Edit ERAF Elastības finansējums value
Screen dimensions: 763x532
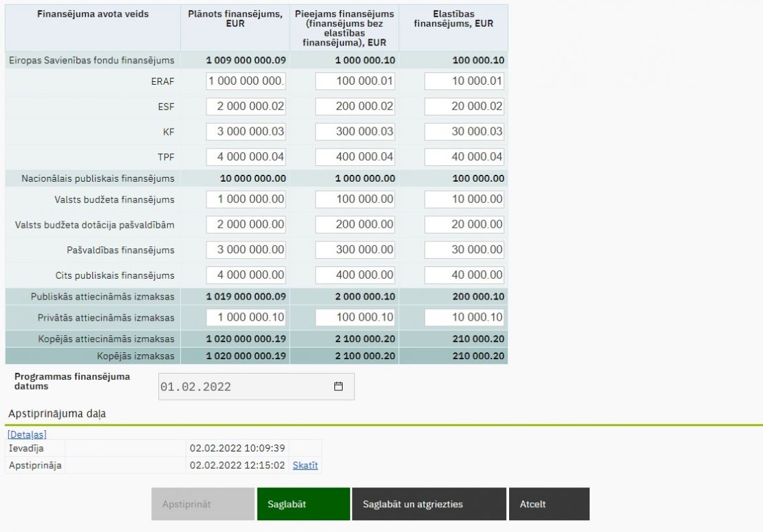[464, 82]
